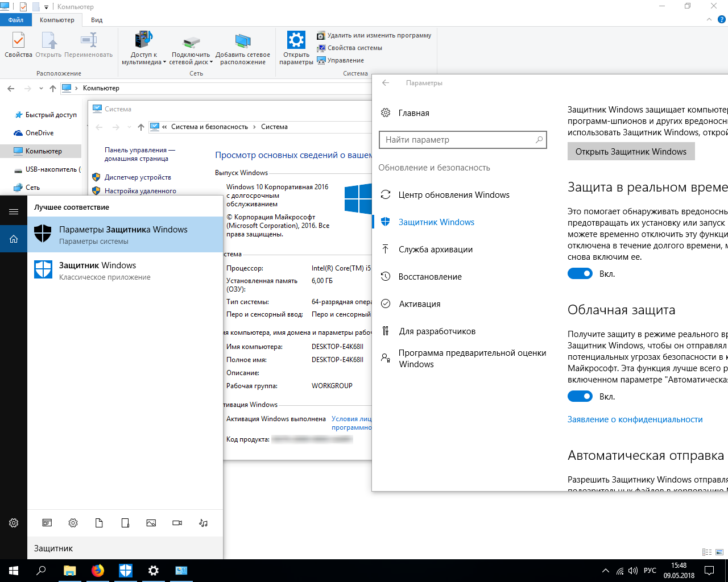Click the start menu hamburger icon

point(14,211)
